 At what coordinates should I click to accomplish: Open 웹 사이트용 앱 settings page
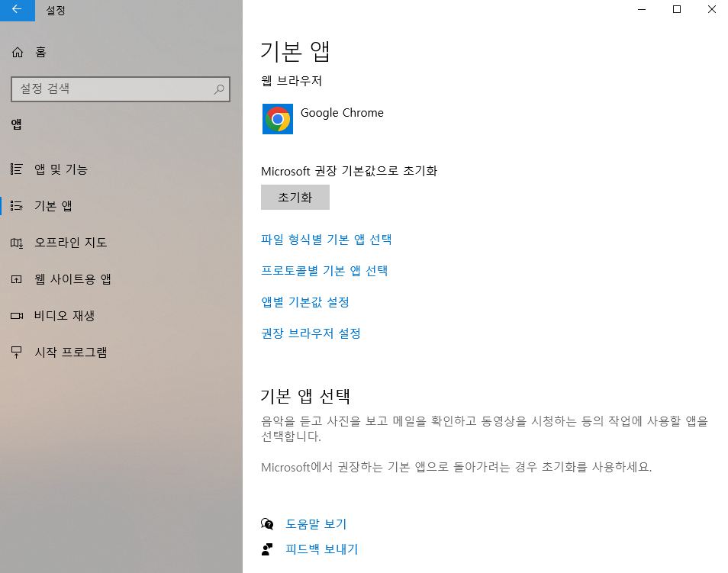[x=121, y=279]
